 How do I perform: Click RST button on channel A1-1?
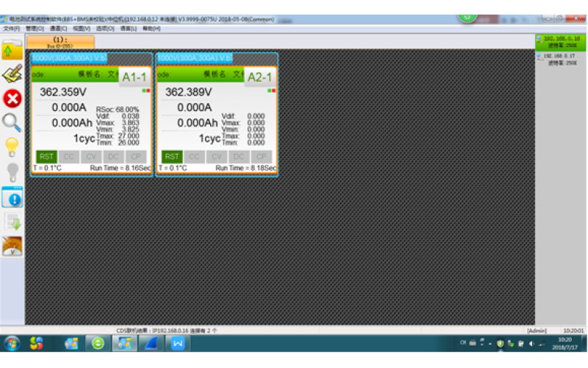[46, 157]
